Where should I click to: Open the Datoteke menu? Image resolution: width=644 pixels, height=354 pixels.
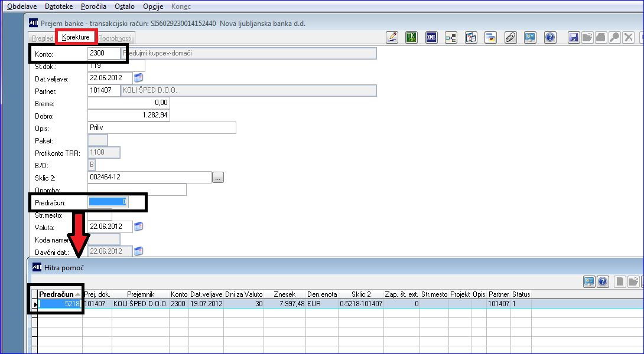[x=58, y=6]
